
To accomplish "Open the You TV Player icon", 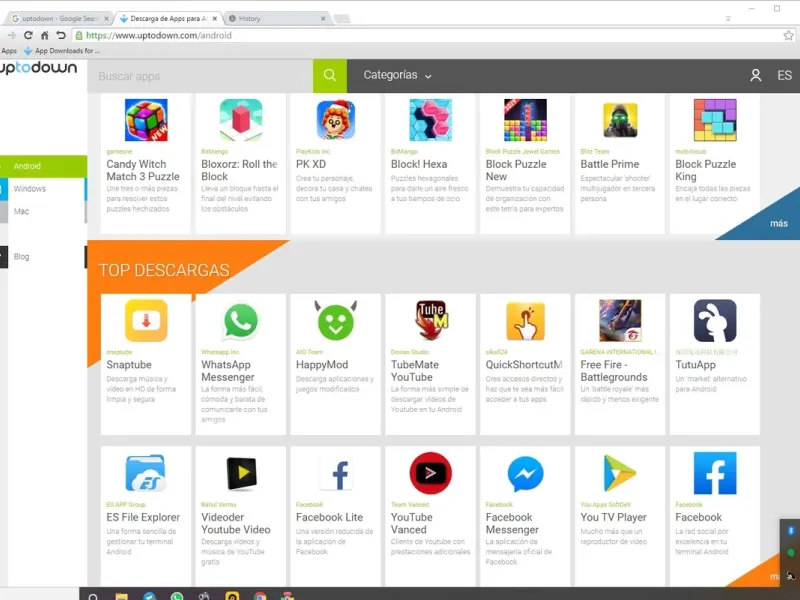I will click(x=619, y=473).
